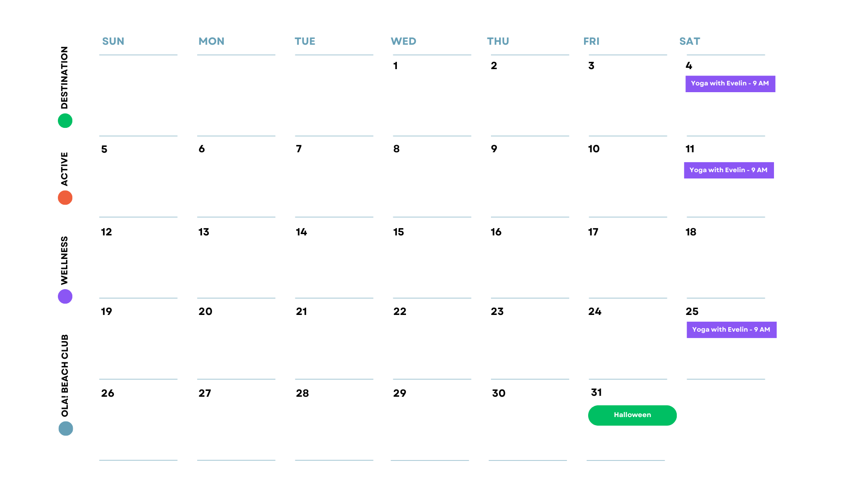Screen dimensions: 868x488
Task: Open Yoga with Evelin on the 11th
Action: 728,170
